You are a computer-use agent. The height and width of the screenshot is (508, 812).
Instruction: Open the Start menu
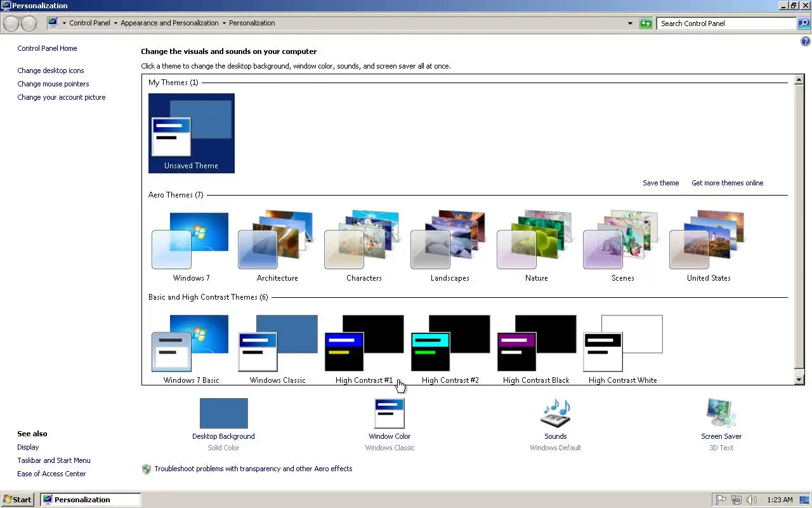(x=18, y=500)
